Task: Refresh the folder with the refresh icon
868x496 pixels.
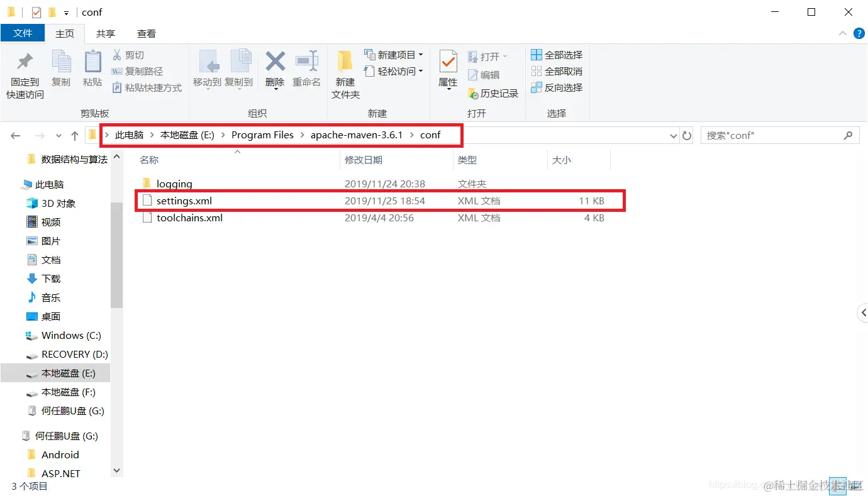Action: point(686,135)
